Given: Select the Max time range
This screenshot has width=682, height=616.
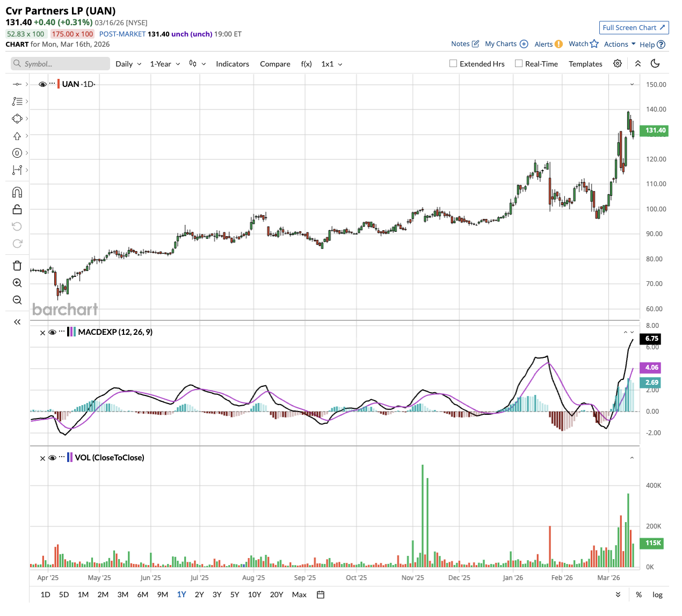Looking at the screenshot, I should (x=299, y=595).
